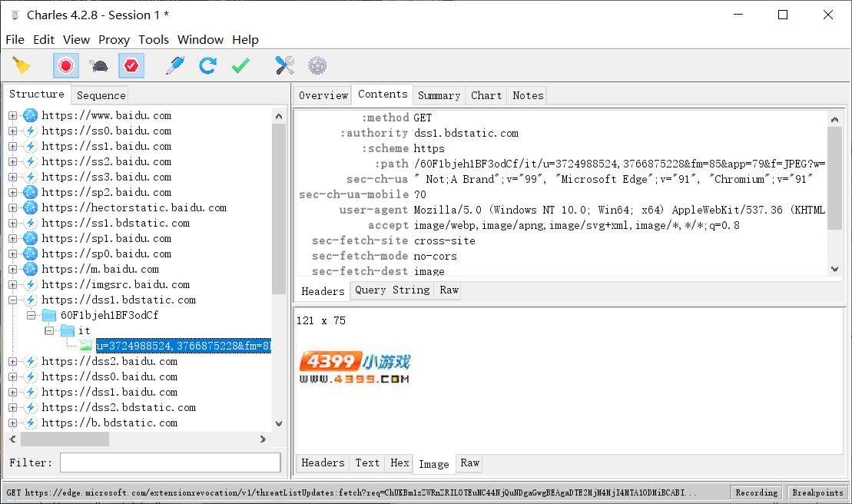Expand https://imgsrc.baidu.com node
Image resolution: width=852 pixels, height=504 pixels.
point(12,284)
